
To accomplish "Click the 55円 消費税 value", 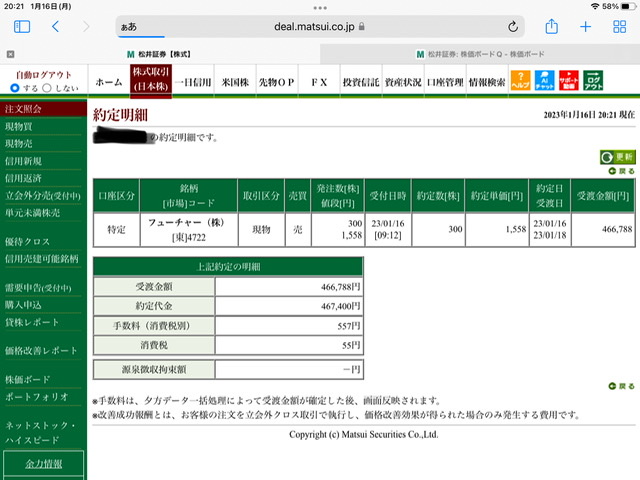I will [351, 345].
